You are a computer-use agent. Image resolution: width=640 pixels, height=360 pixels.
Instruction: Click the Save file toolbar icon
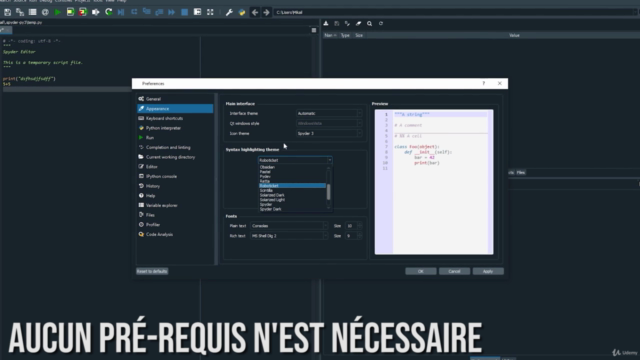[7, 13]
